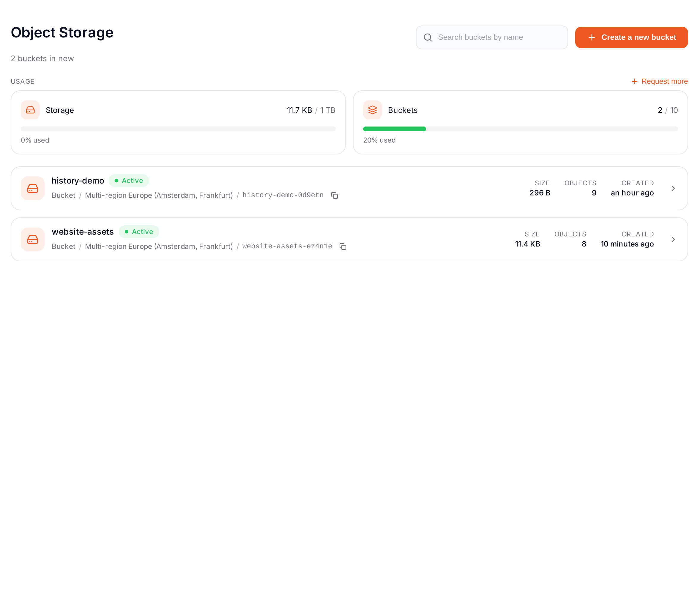Click the Storage usage progress bar
700x594 pixels.
178,129
